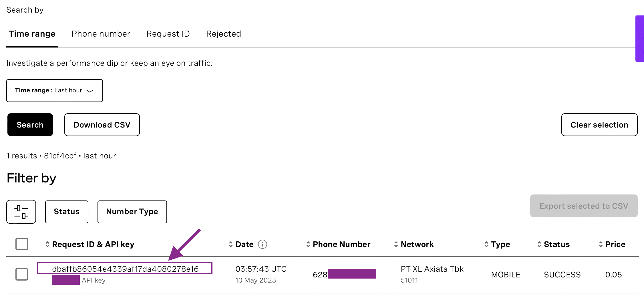Open the Number Type filter
The height and width of the screenshot is (298, 644).
[x=132, y=212]
